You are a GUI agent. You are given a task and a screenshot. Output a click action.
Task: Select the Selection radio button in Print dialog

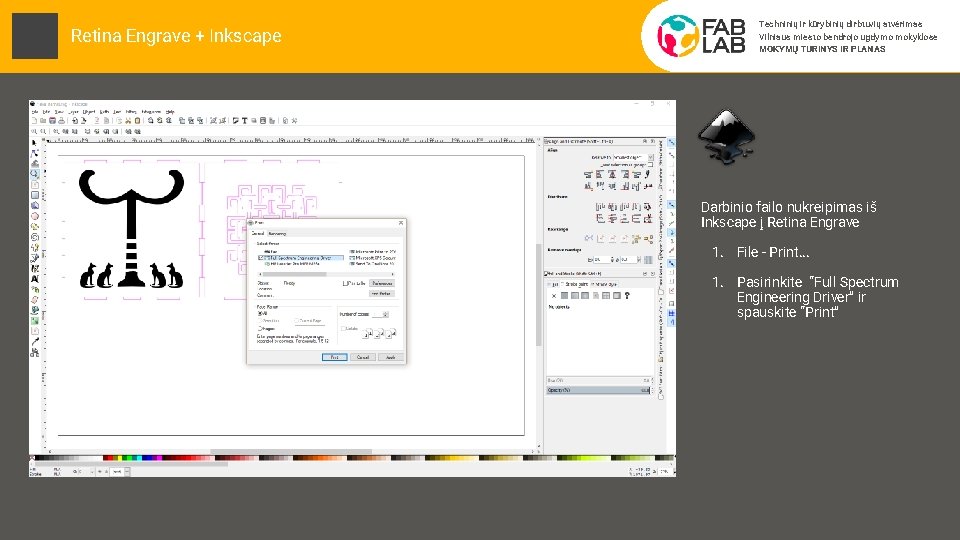260,321
